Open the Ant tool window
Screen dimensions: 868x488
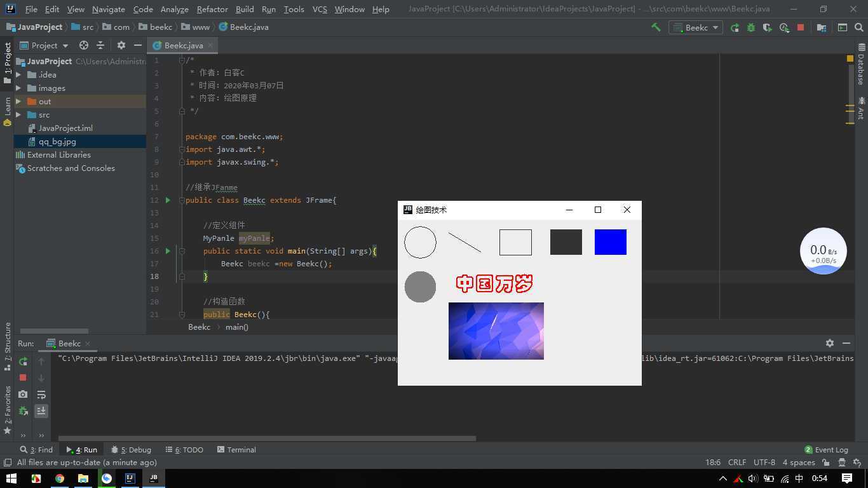pyautogui.click(x=862, y=108)
